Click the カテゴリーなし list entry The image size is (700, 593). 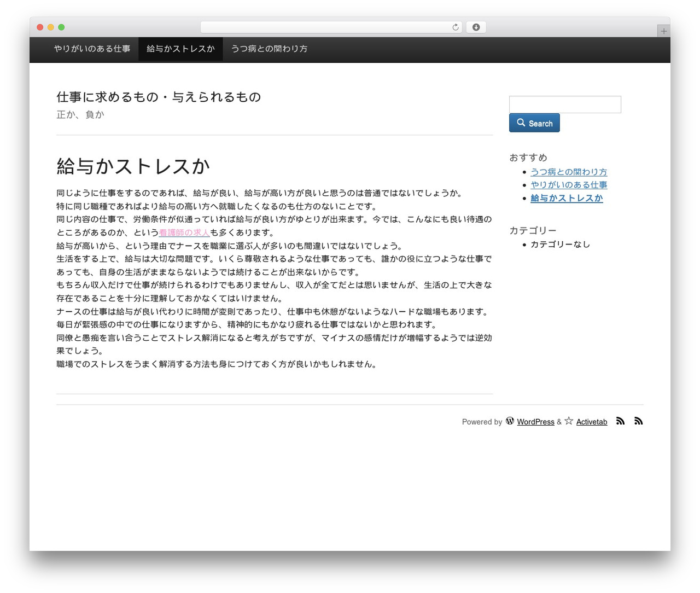coord(560,245)
